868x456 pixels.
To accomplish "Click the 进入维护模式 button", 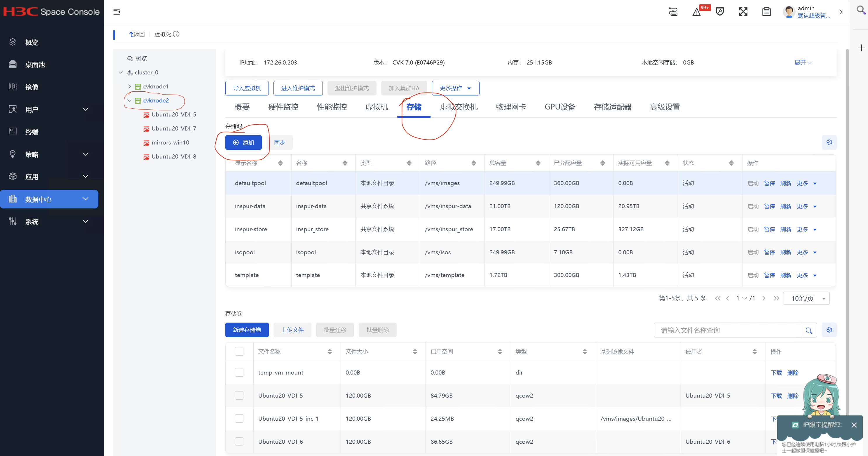I will coord(298,88).
